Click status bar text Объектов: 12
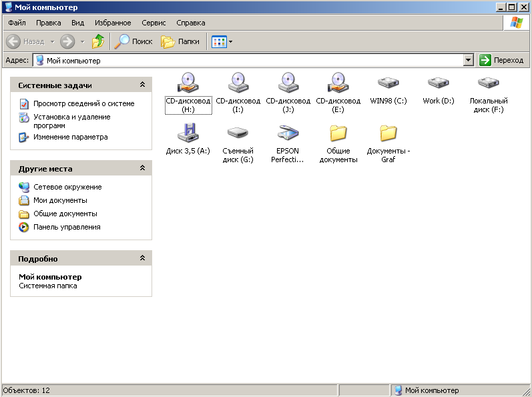This screenshot has width=532, height=397. point(27,390)
